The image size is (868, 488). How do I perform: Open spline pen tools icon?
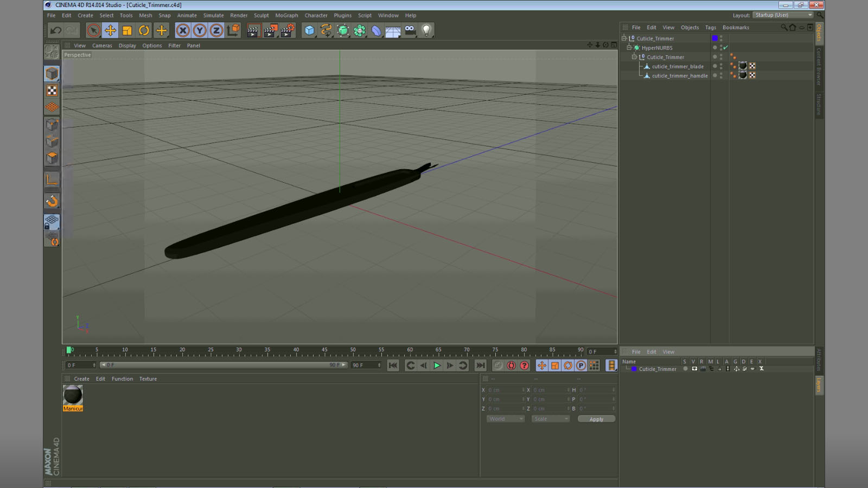click(326, 30)
